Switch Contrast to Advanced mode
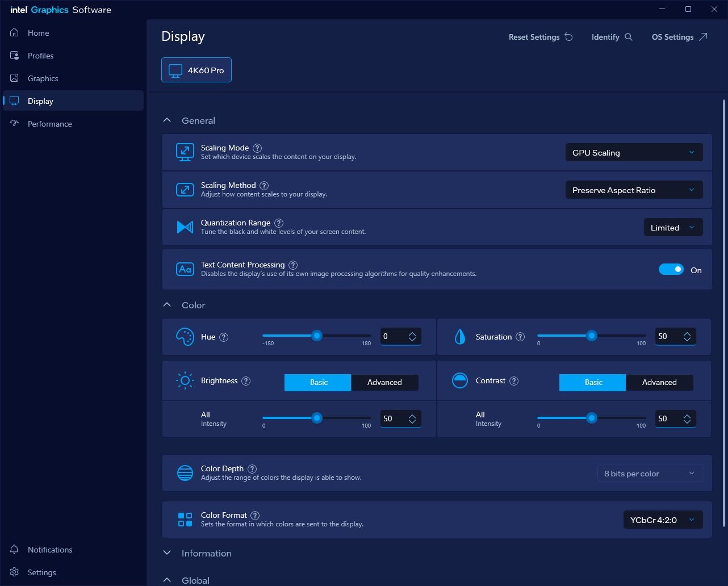The image size is (728, 586). pos(659,382)
